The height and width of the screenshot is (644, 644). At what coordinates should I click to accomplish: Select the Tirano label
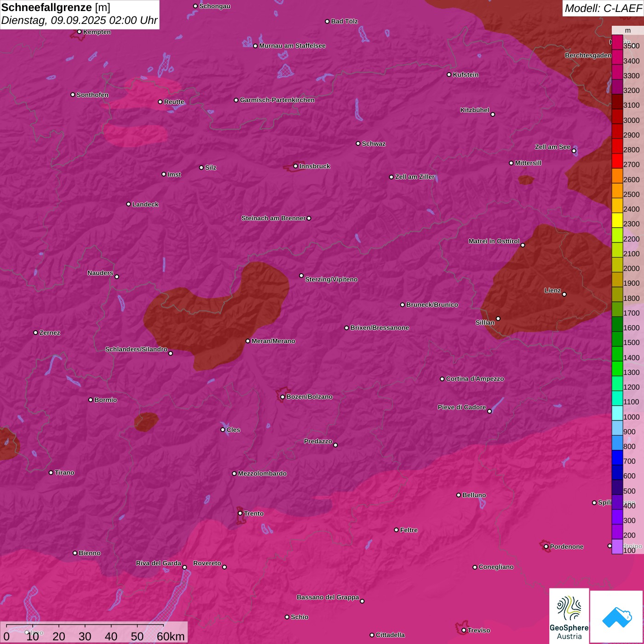(64, 472)
